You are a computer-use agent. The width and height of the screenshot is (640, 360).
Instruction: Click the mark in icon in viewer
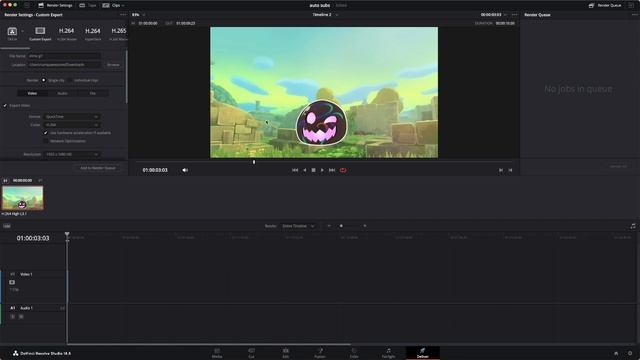tap(501, 170)
